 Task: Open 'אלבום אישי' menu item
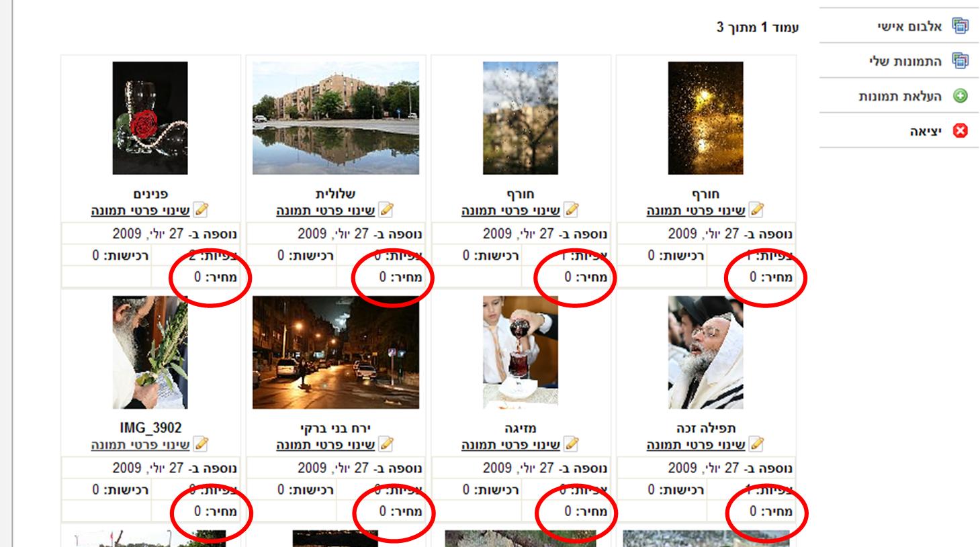909,27
